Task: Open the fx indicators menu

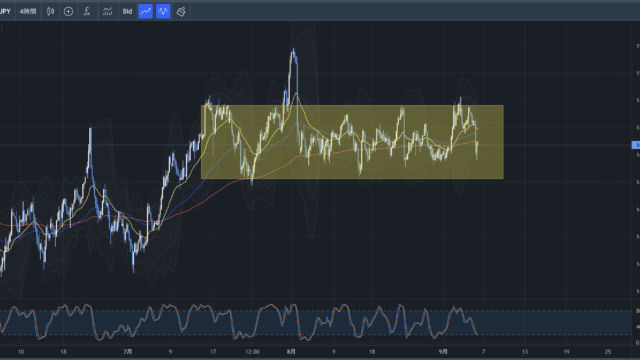Action: coord(87,11)
